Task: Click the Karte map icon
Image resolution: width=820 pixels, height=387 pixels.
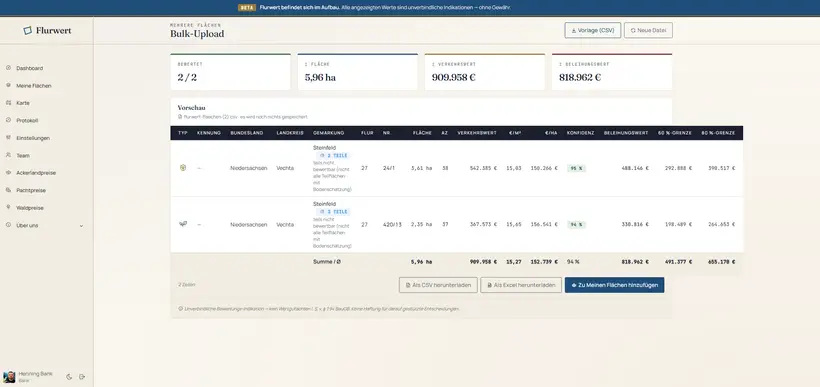Action: [x=8, y=103]
